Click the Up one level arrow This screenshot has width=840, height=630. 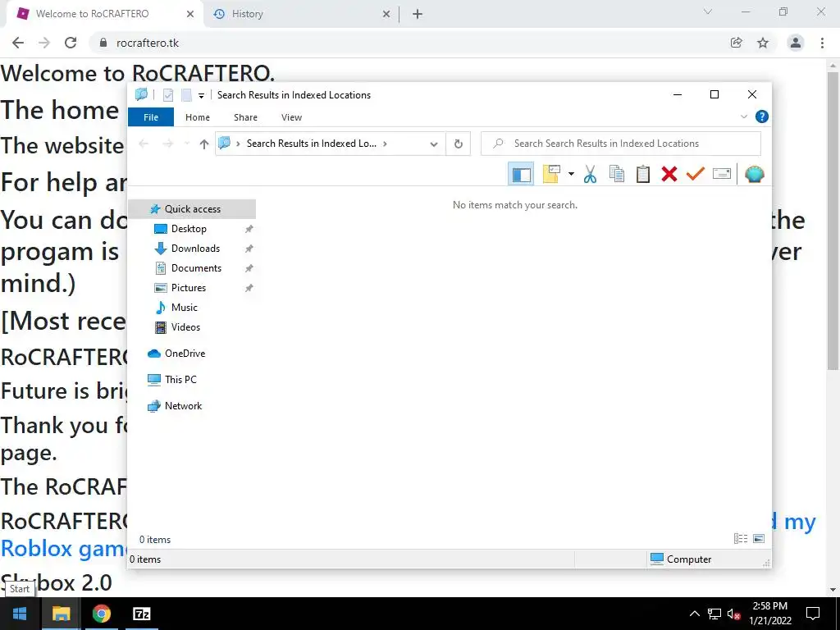point(204,144)
